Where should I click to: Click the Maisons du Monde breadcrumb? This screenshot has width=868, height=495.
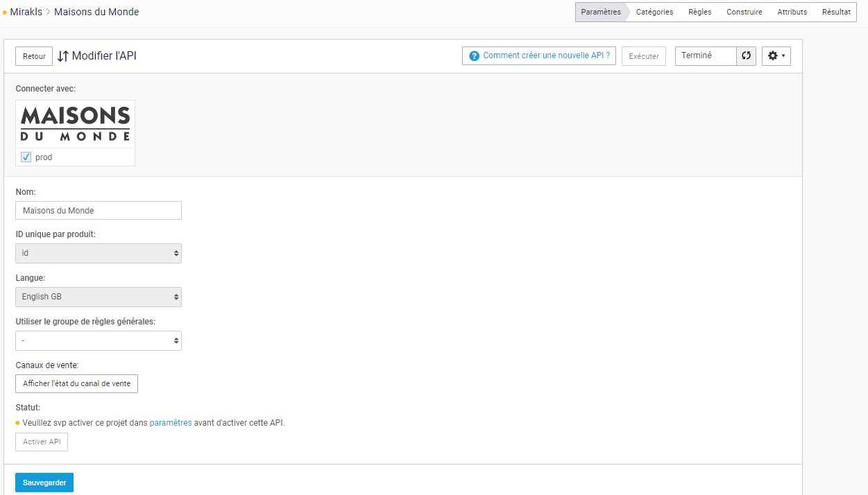(x=96, y=12)
